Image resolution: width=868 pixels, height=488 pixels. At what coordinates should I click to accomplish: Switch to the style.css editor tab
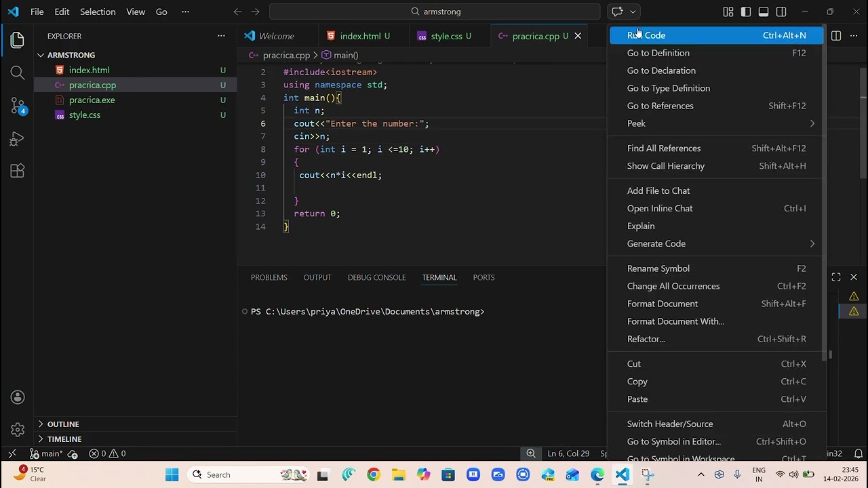pos(446,36)
